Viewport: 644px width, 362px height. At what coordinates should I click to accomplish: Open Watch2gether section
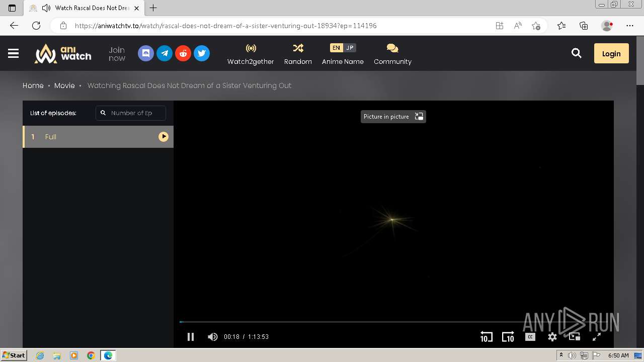tap(251, 54)
